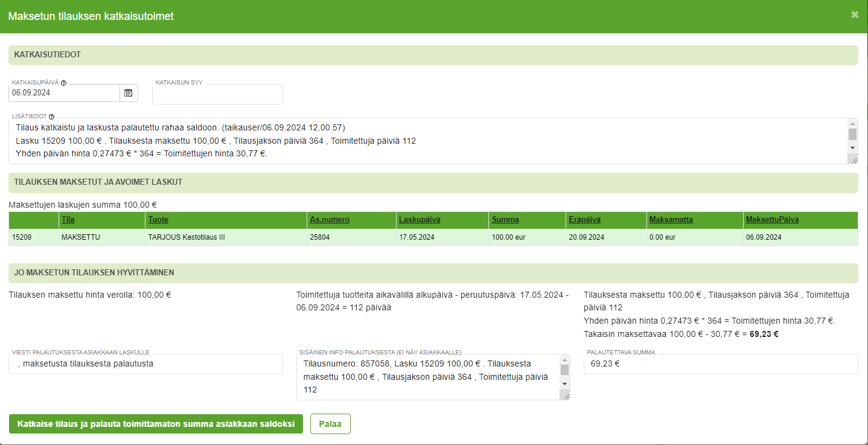Viewport: 868px width, 445px height.
Task: Click the Katkaisun syy input field
Action: (217, 94)
